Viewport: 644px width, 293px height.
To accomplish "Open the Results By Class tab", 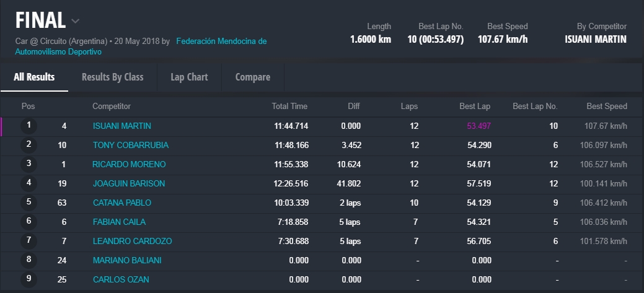I will [x=112, y=77].
